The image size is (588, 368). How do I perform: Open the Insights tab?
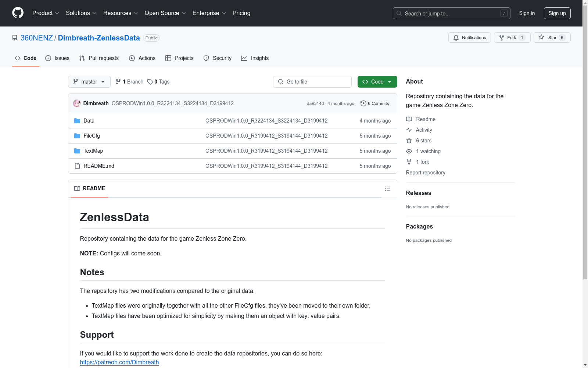(x=255, y=58)
